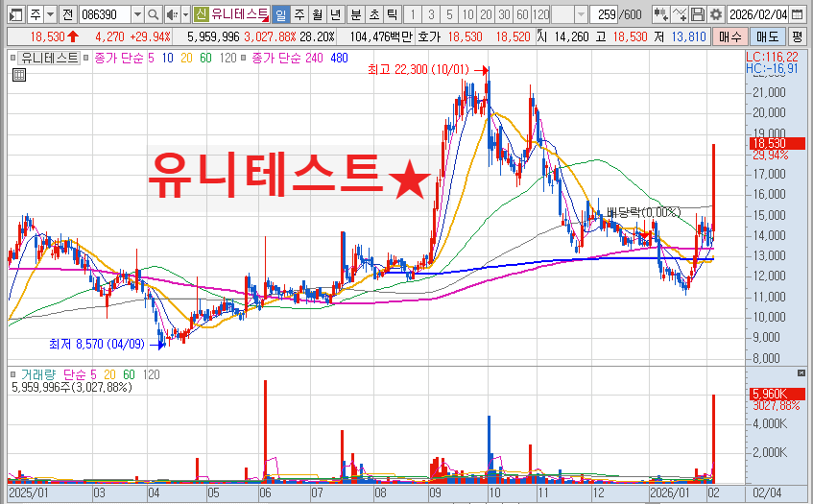Click the stock name 유니테스트 in the toolbar
813x504 pixels.
point(240,14)
